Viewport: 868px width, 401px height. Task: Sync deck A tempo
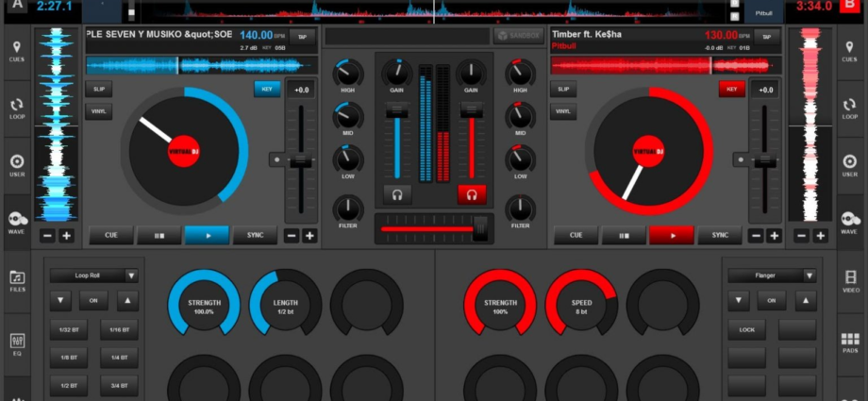(x=255, y=235)
